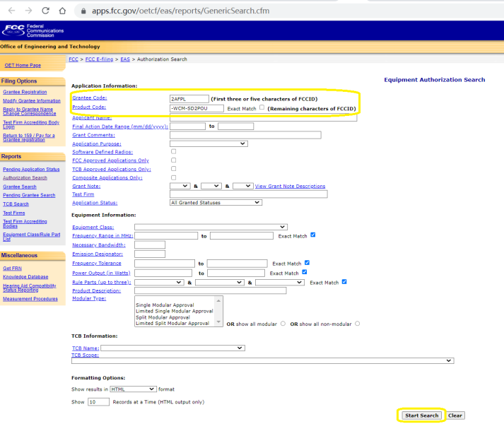This screenshot has width=504, height=424.
Task: Select Split Modular Approval list option
Action: coord(163,317)
